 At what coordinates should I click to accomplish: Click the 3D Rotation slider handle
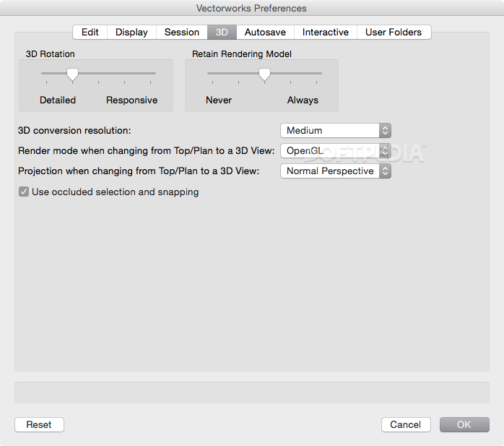(73, 74)
